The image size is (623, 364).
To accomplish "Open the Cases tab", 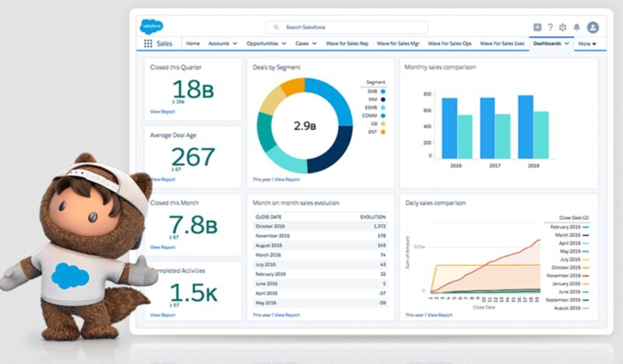I will [x=302, y=44].
